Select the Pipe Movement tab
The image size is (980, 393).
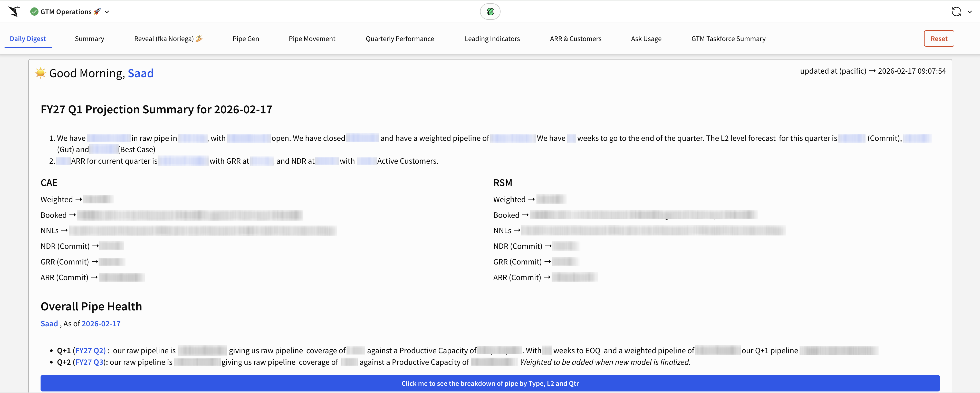[312, 39]
